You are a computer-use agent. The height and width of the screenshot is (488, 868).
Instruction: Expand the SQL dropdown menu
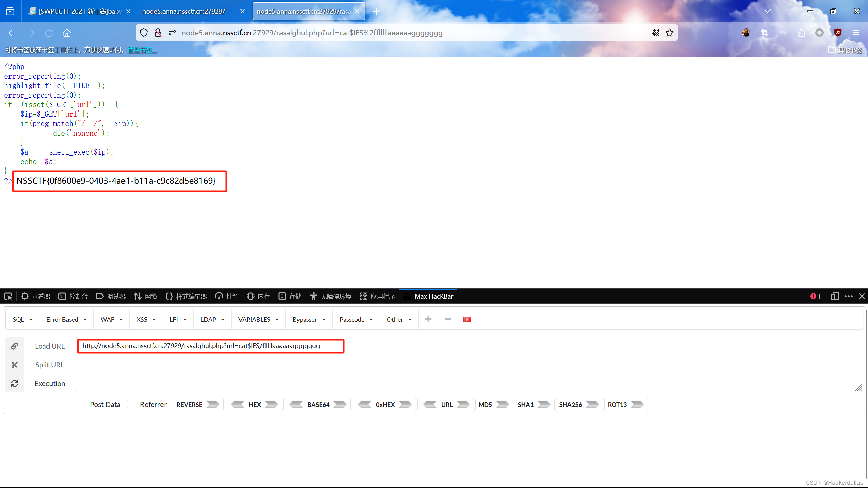[x=22, y=319]
